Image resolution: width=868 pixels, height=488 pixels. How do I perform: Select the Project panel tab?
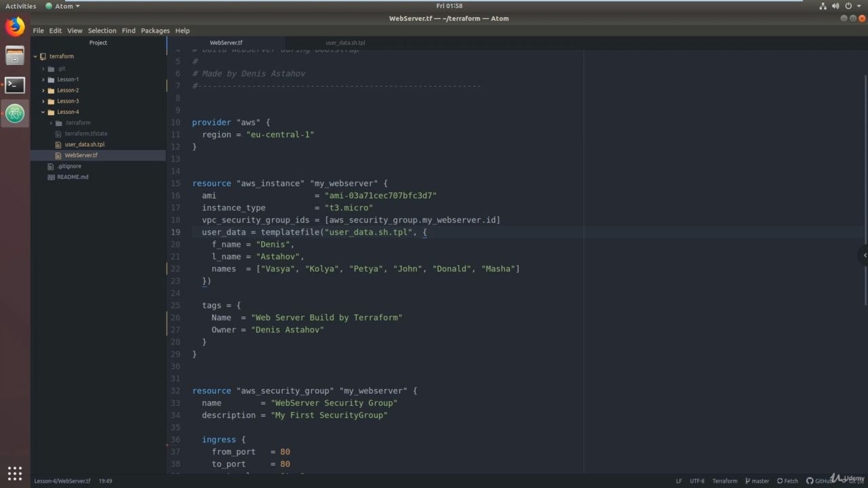pos(98,43)
